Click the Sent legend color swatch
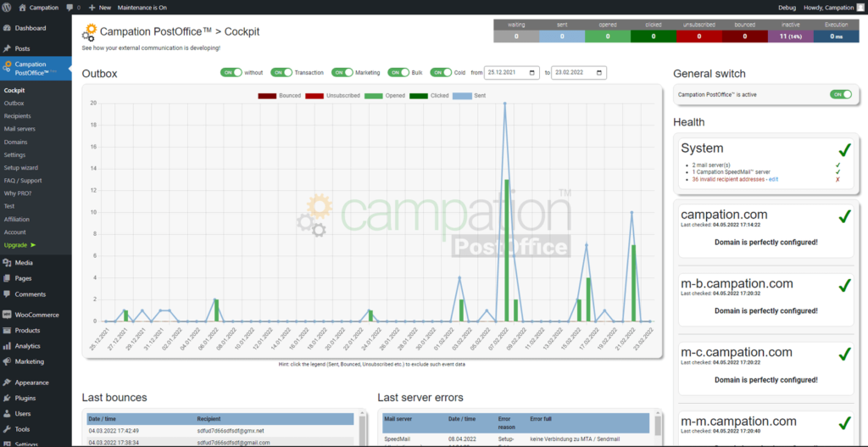 click(x=462, y=96)
